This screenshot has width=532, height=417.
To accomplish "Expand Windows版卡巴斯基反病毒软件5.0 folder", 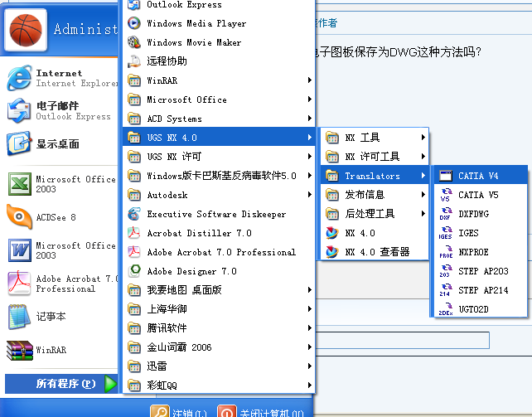I will point(219,176).
